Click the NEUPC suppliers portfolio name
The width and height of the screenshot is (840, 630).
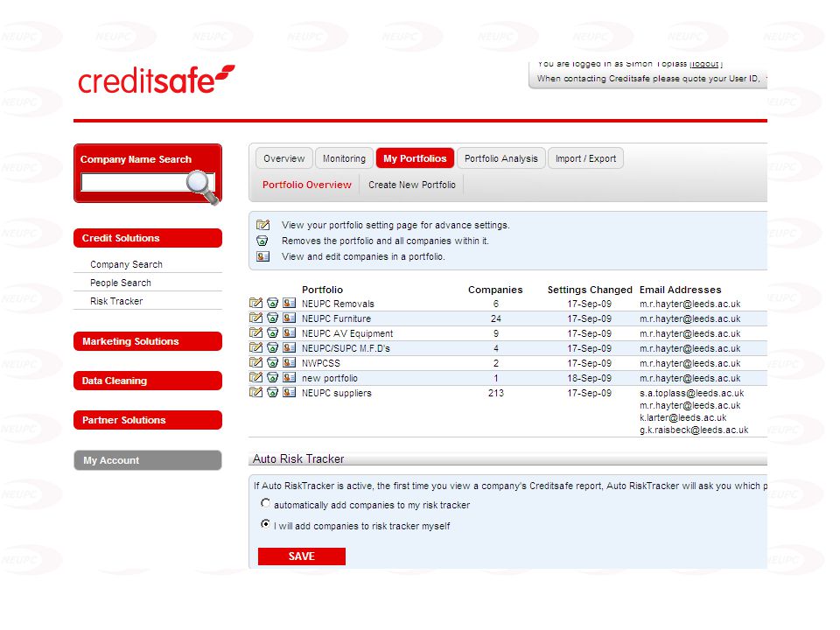pyautogui.click(x=336, y=393)
